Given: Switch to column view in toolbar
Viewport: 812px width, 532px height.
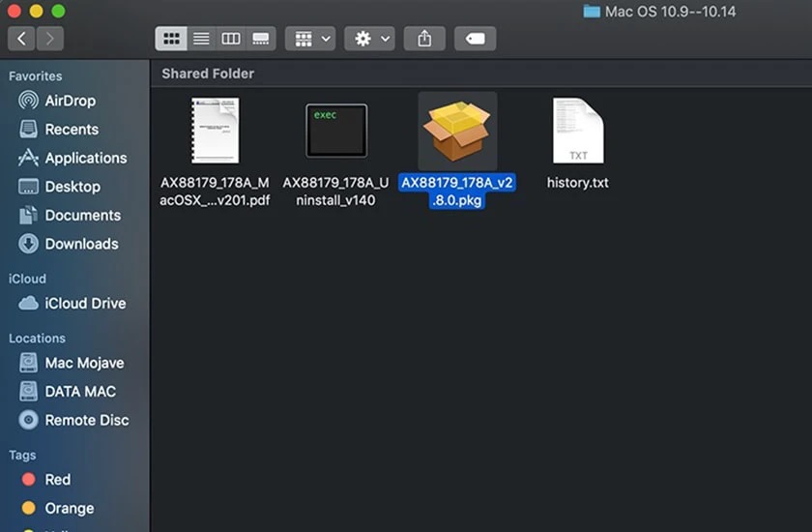Looking at the screenshot, I should (230, 39).
